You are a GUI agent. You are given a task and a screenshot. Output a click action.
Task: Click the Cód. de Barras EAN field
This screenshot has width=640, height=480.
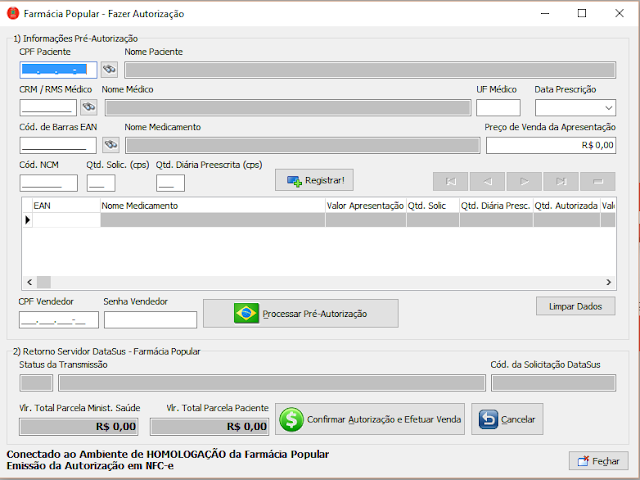point(58,145)
